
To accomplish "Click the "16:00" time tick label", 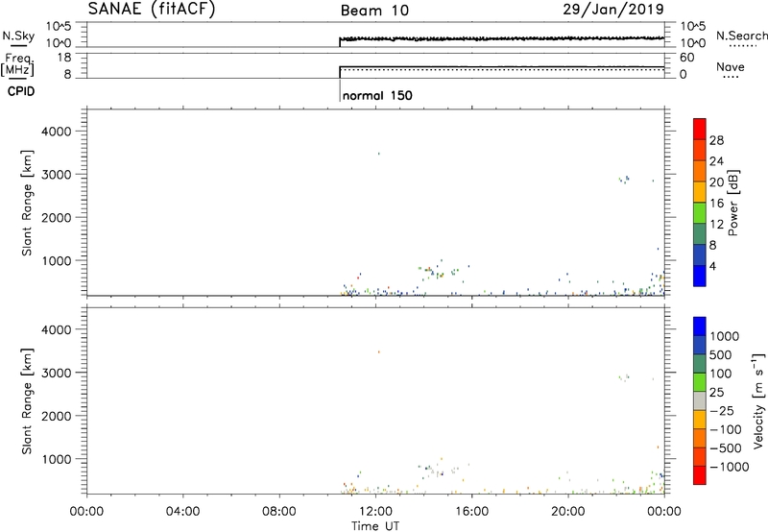I will (x=471, y=512).
